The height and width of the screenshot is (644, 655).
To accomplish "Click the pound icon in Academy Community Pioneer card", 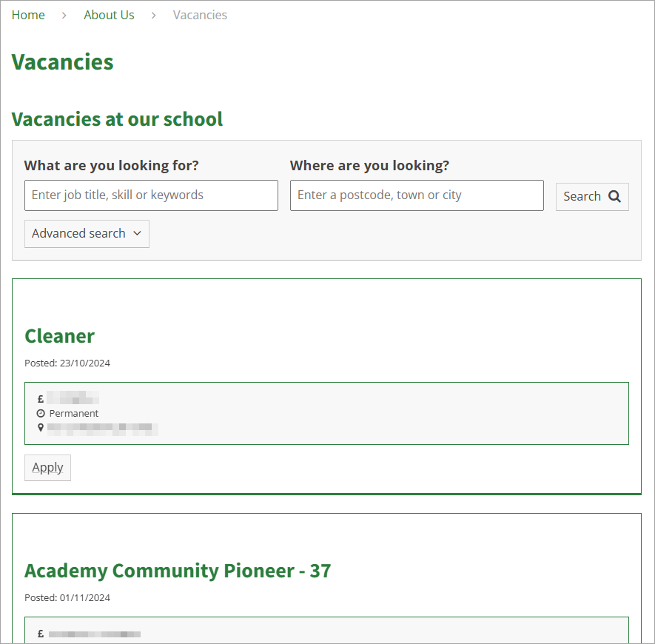I will [41, 634].
